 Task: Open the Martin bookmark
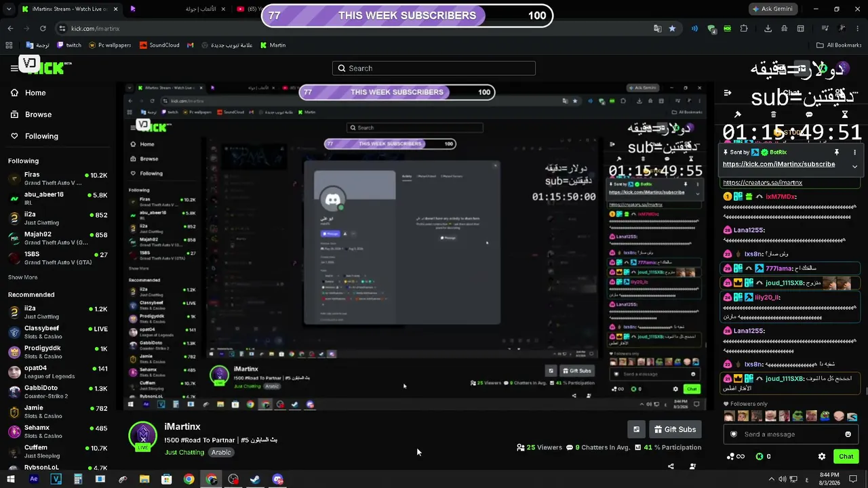(273, 45)
